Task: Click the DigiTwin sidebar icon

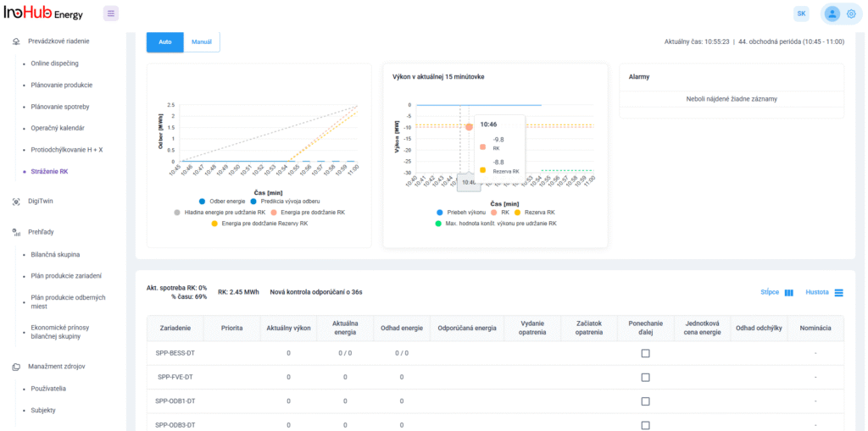Action: (x=17, y=202)
